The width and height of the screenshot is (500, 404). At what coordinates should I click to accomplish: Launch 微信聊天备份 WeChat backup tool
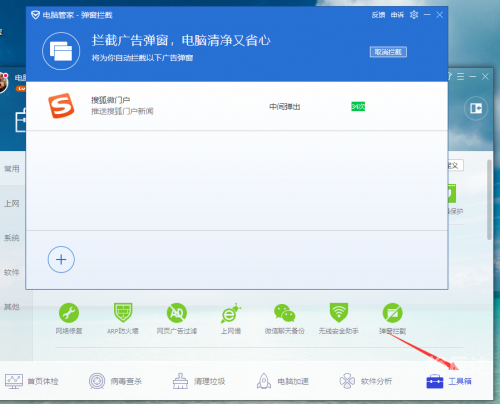point(285,313)
